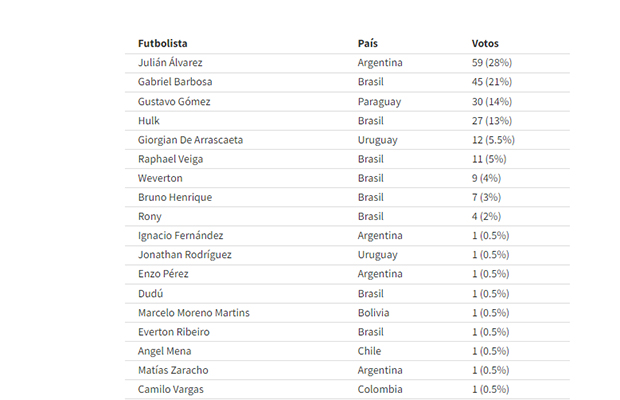Select the Hulk row name
Image resolution: width=620 pixels, height=400 pixels.
click(149, 120)
